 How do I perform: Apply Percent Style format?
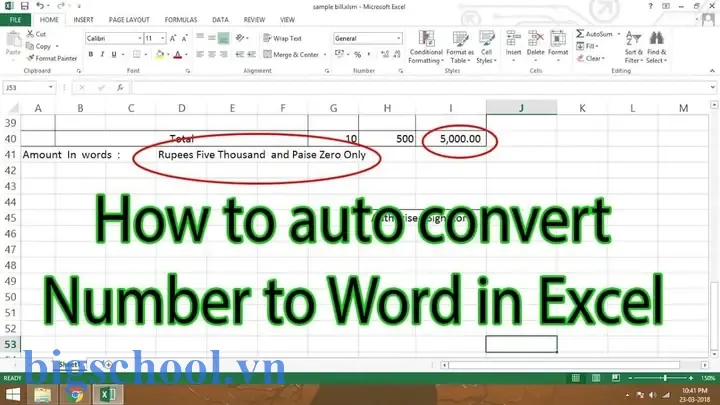tap(358, 55)
